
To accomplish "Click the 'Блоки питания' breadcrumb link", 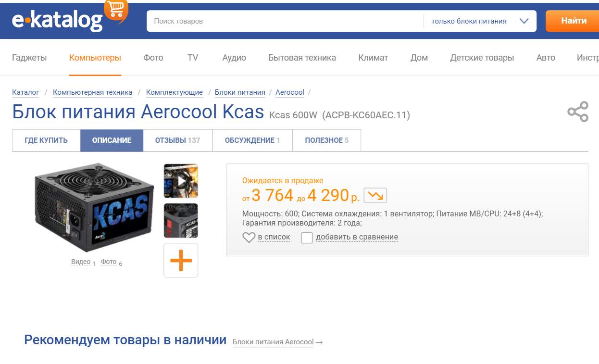I will (240, 92).
